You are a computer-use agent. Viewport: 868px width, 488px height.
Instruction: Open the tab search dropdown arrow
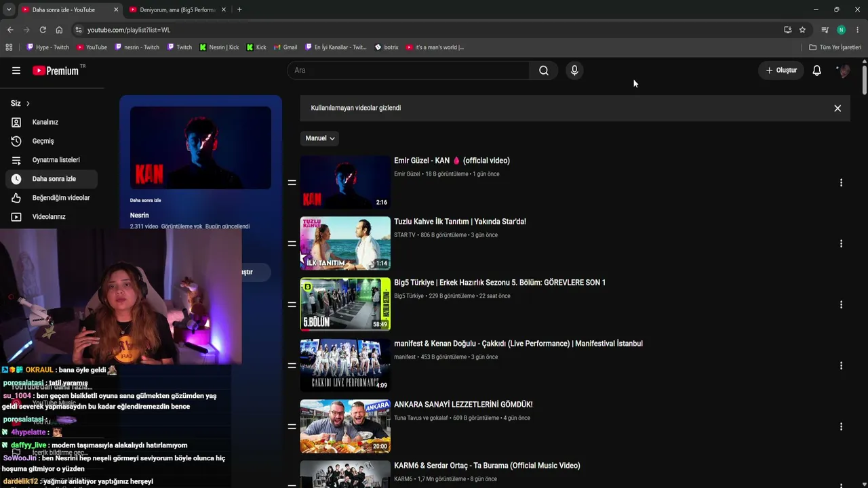click(x=8, y=9)
